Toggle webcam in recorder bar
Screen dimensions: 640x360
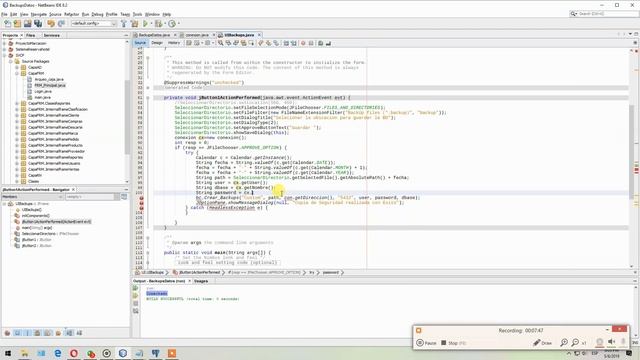pyautogui.click(x=600, y=342)
